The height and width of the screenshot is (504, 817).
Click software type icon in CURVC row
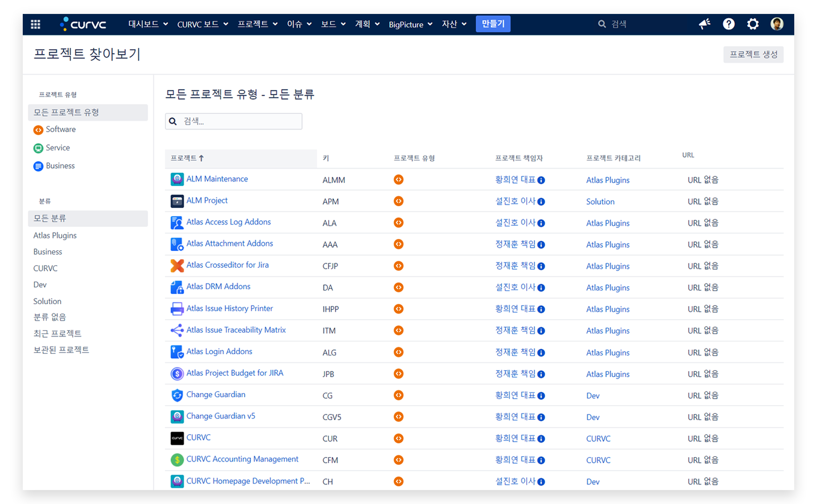tap(398, 439)
